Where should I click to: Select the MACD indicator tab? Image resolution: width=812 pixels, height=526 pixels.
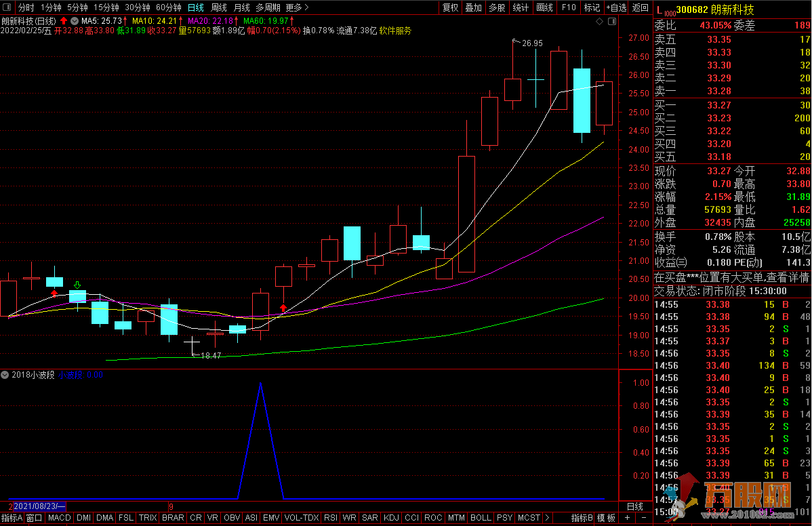(x=59, y=518)
